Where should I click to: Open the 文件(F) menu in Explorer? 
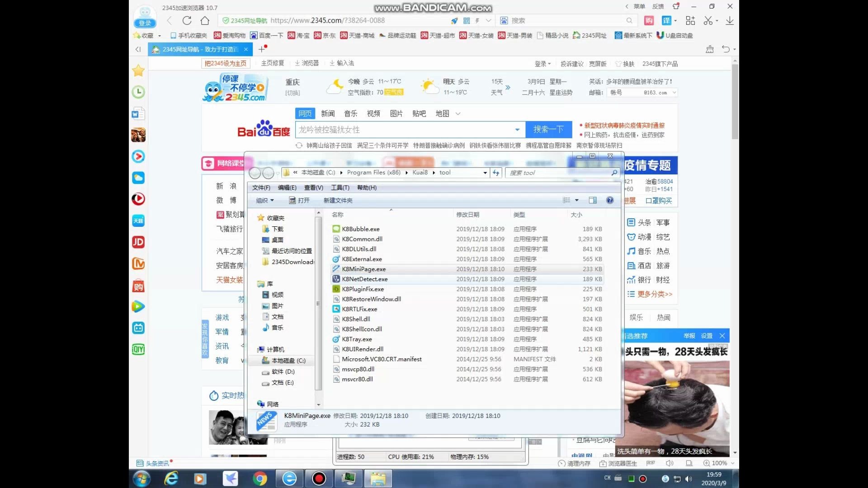[x=261, y=188]
